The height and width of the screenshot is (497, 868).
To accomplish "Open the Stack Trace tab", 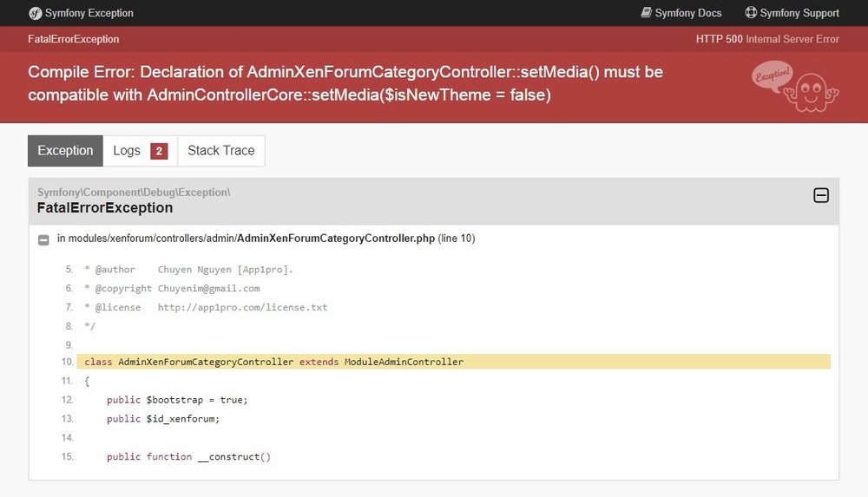I will coord(220,151).
